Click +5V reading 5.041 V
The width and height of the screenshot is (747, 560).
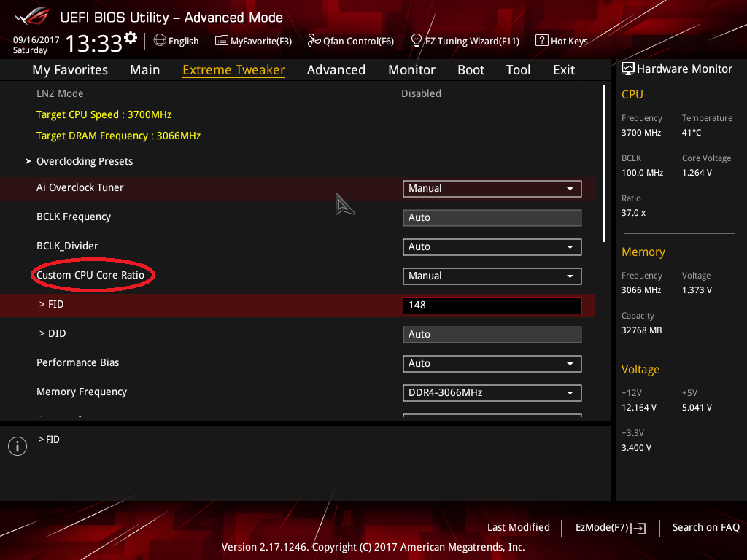(x=697, y=408)
